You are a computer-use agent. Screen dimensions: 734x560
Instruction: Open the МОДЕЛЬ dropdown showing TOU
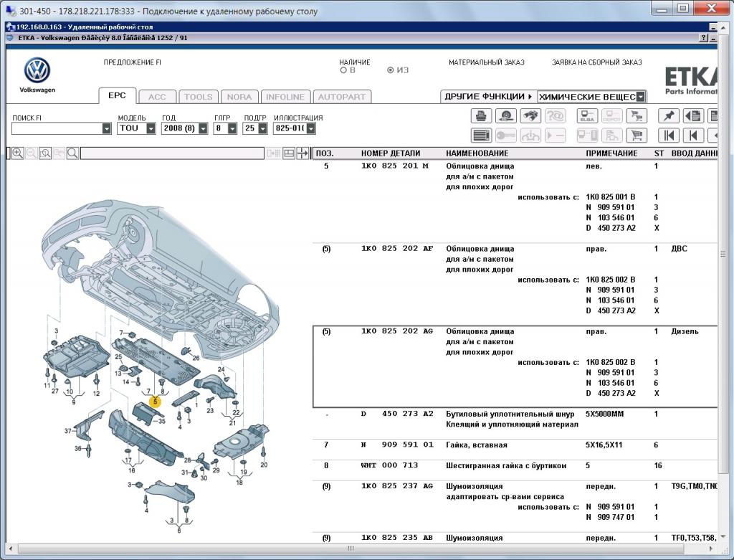click(151, 128)
